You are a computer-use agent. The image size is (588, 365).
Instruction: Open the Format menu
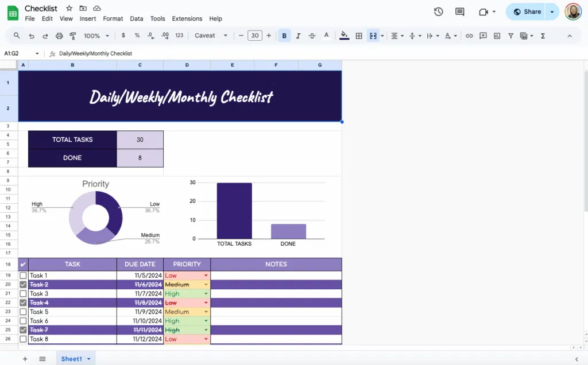tap(113, 18)
